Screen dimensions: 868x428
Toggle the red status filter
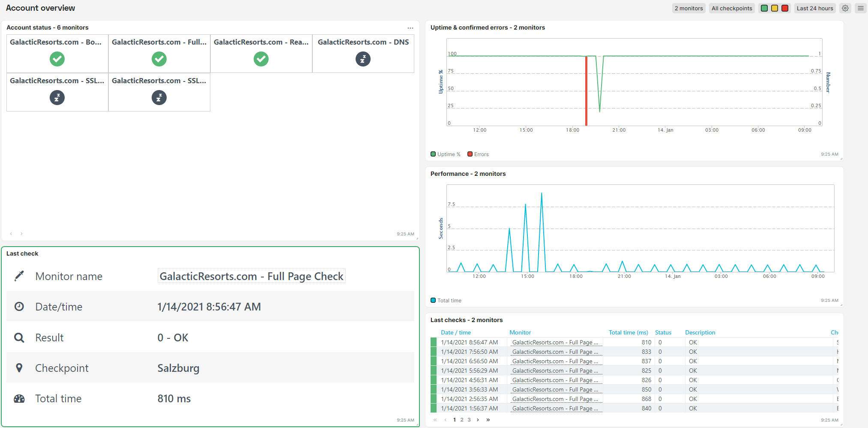785,8
